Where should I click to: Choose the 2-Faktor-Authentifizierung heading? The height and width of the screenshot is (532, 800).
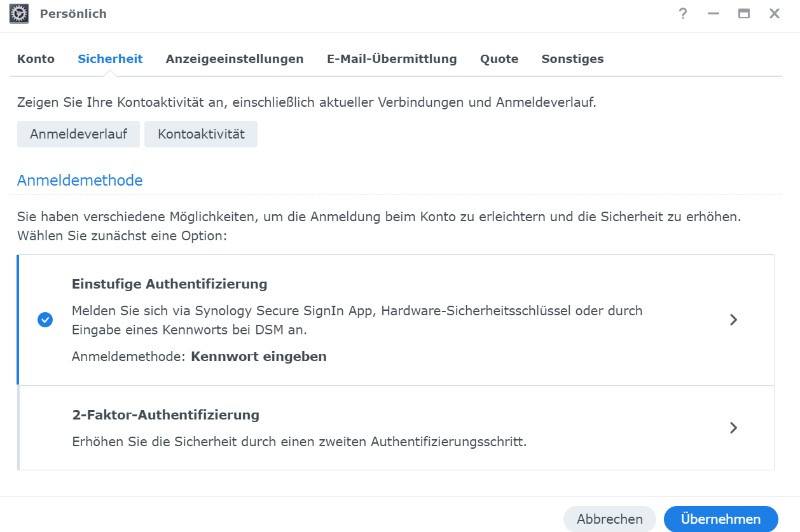coord(165,415)
